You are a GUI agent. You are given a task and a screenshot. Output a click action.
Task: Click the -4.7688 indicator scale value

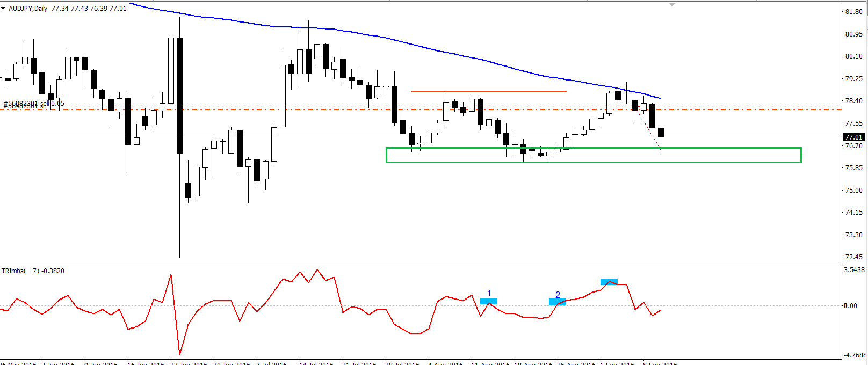854,355
